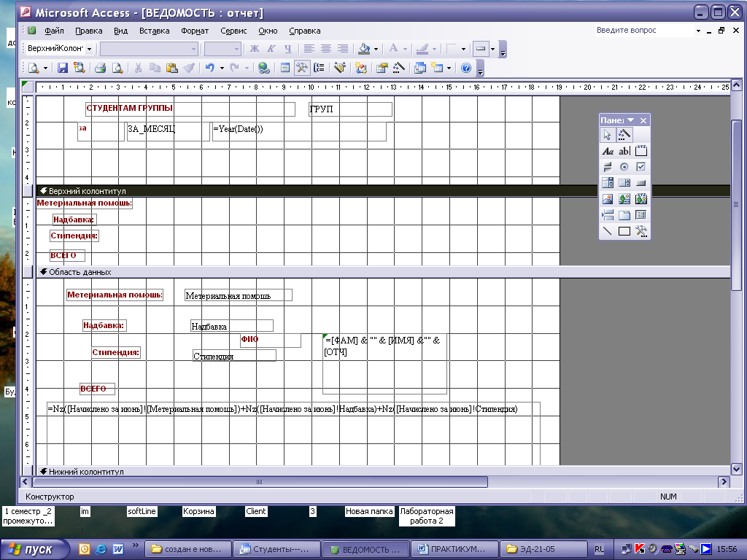The image size is (747, 560).
Task: Open the Правка menu
Action: coord(88,31)
